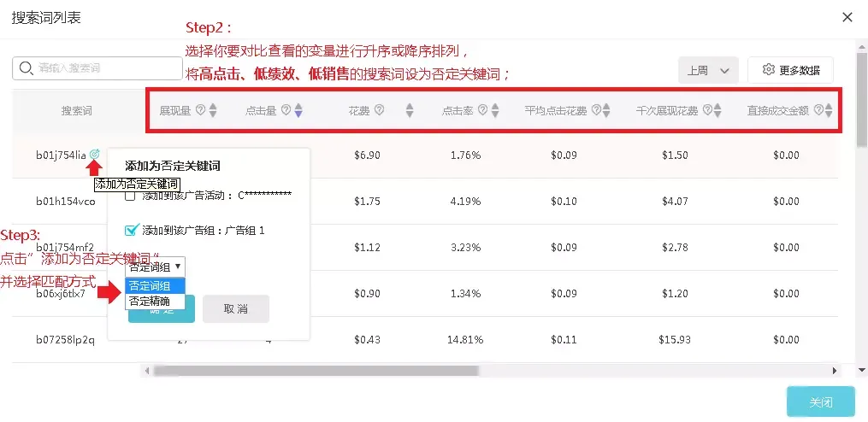Image resolution: width=868 pixels, height=422 pixels.
Task: Sort by 千次展现花费 using its arrows
Action: [x=717, y=110]
